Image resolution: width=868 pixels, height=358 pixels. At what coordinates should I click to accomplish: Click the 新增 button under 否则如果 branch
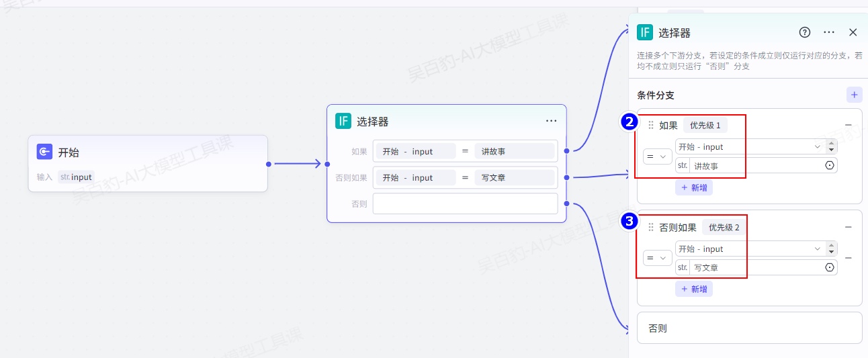click(x=694, y=289)
